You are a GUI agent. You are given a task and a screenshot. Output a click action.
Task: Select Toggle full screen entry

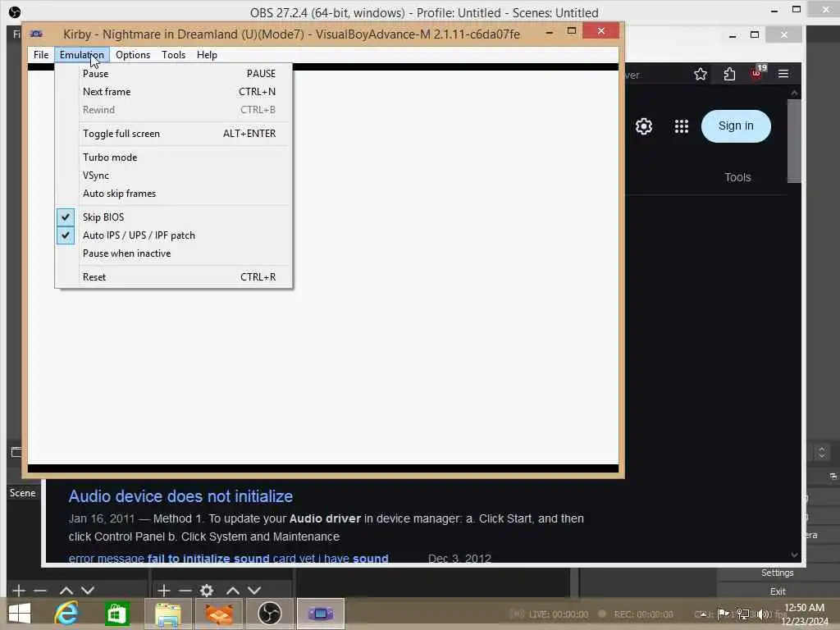pos(174,134)
